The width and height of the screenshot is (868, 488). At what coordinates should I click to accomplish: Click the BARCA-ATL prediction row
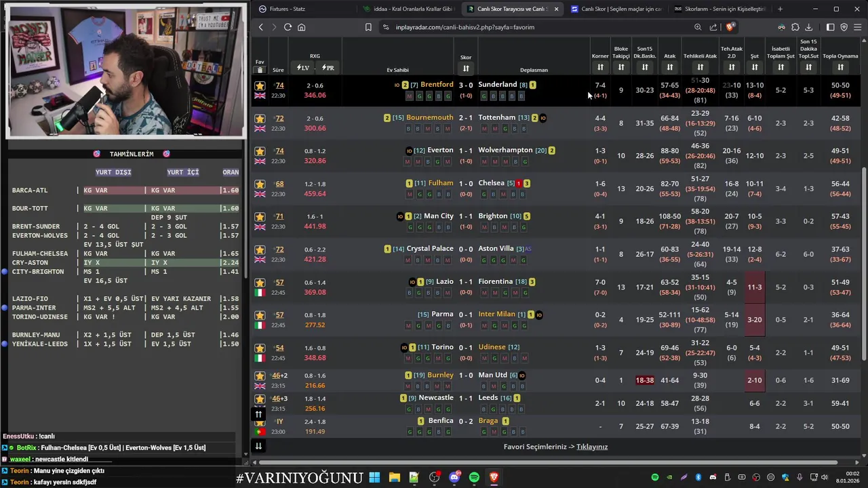(125, 190)
